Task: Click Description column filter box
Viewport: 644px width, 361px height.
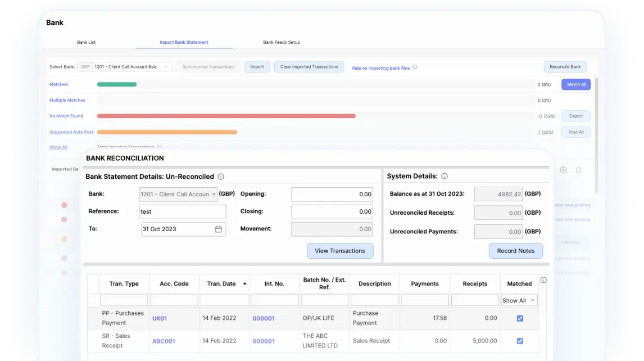Action: click(x=375, y=300)
